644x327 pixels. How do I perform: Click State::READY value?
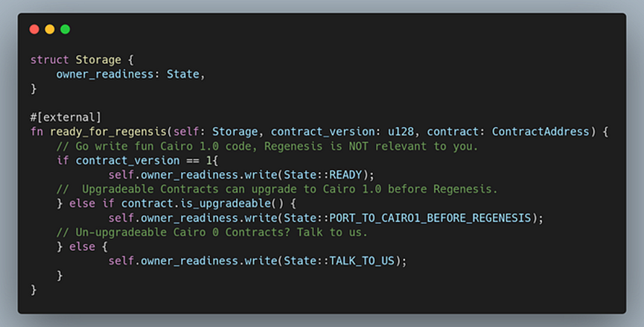(323, 174)
